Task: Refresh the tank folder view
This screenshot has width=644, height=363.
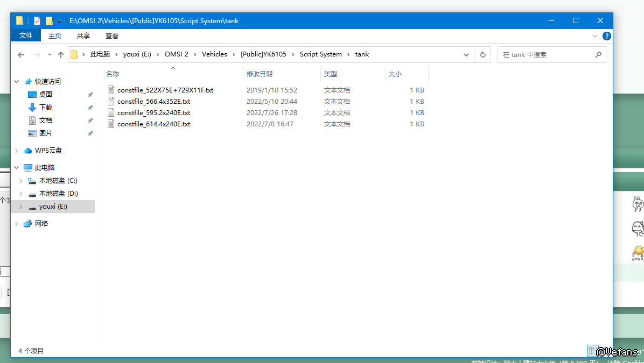Action: tap(482, 54)
